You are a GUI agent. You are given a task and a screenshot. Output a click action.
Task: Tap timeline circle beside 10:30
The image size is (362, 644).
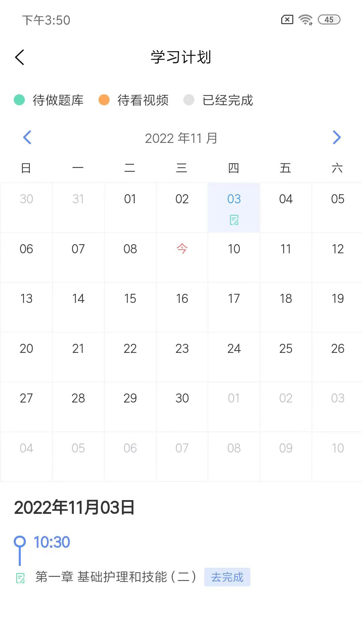coord(20,541)
